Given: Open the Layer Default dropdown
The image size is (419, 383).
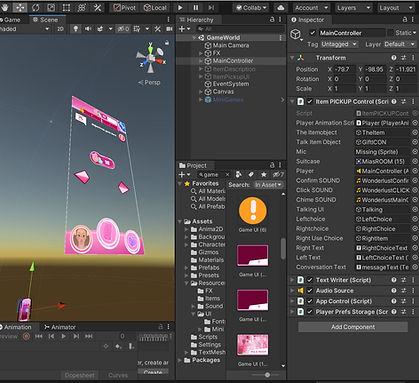Looking at the screenshot, I should tap(399, 44).
